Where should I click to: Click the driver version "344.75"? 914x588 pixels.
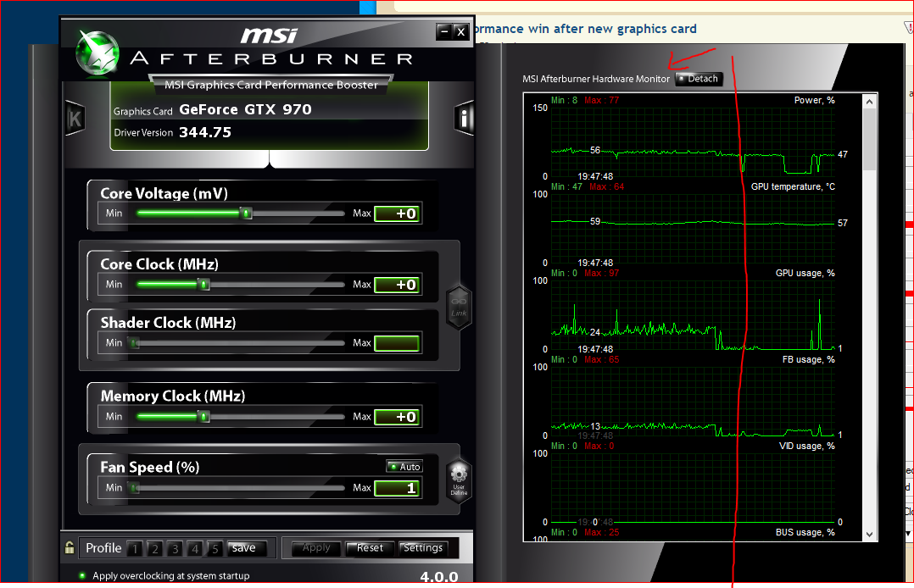(205, 132)
